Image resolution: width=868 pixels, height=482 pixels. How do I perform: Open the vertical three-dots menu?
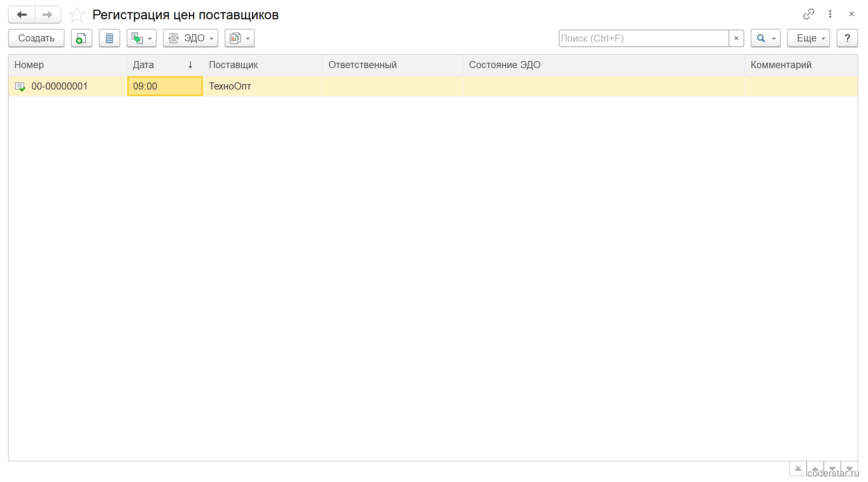coord(830,14)
